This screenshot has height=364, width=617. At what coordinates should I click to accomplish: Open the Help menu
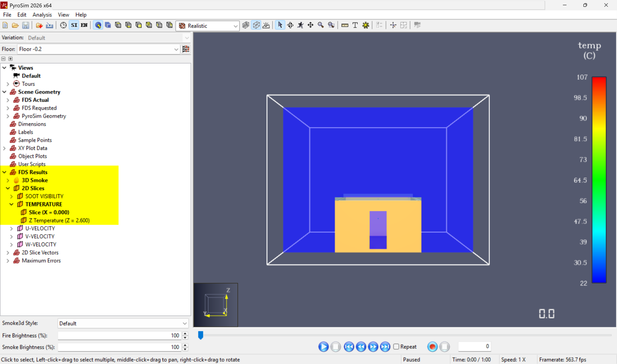pyautogui.click(x=81, y=15)
